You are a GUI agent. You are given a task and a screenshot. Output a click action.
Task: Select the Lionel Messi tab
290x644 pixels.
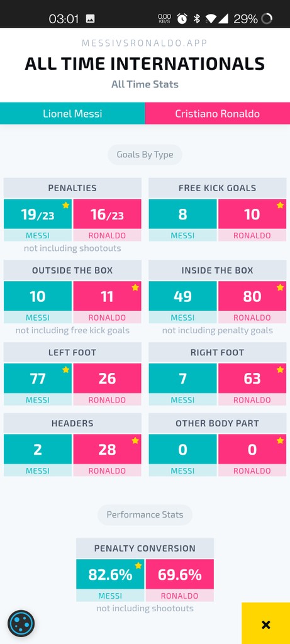(x=72, y=113)
